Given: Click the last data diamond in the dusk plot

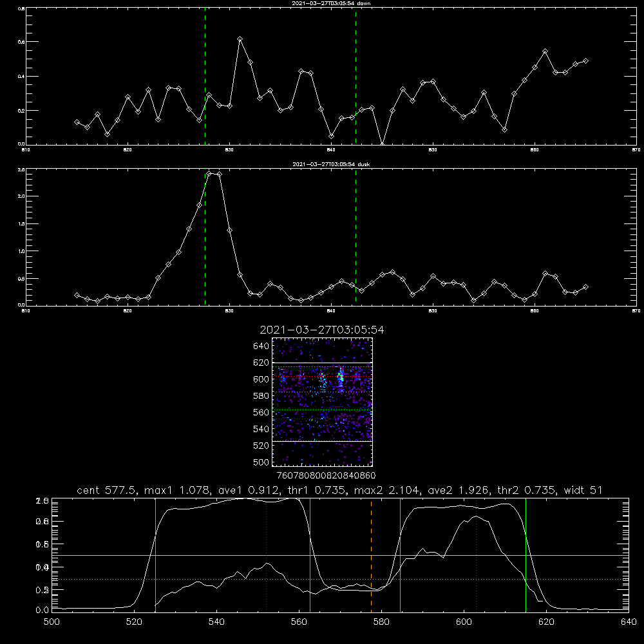Looking at the screenshot, I should (x=585, y=287).
